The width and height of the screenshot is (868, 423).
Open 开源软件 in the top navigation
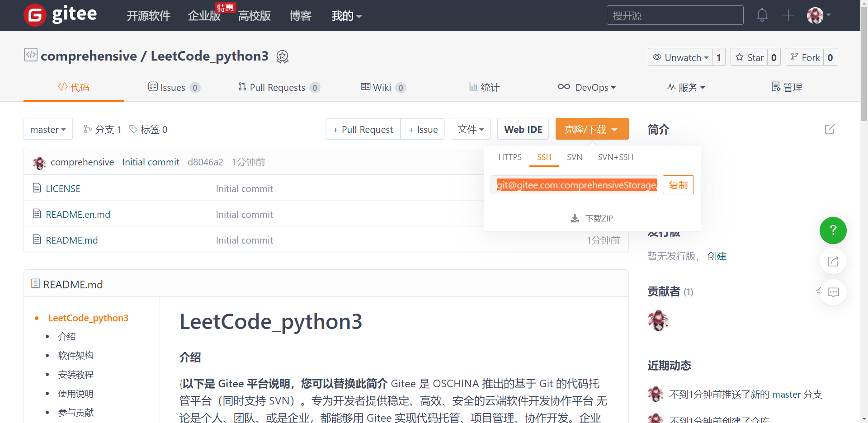[x=149, y=16]
